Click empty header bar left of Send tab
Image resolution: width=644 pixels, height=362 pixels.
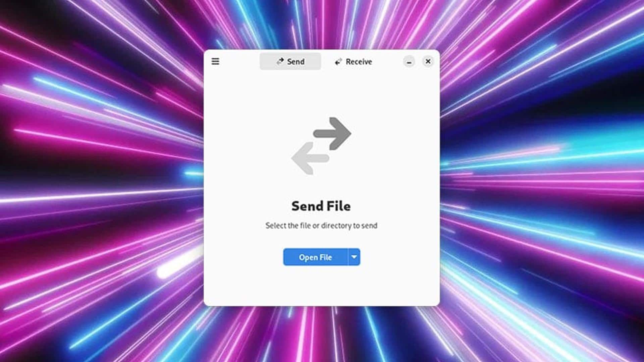(239, 61)
